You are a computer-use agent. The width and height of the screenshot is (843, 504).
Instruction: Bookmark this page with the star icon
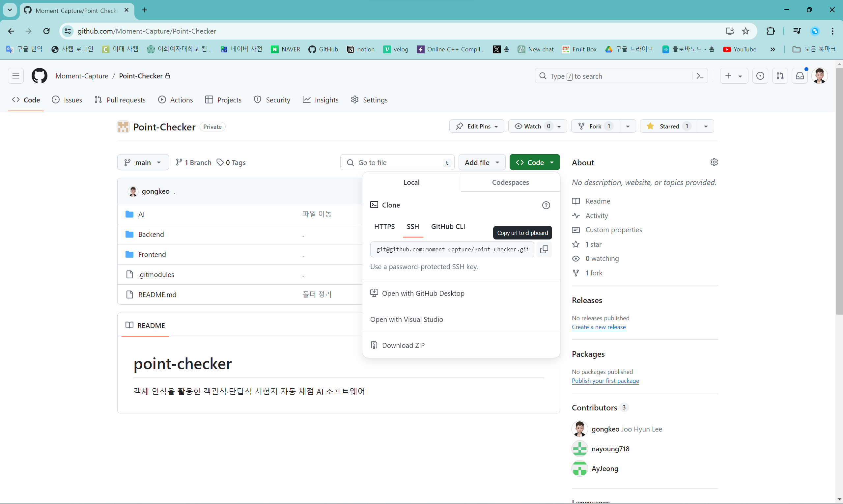coord(745,31)
